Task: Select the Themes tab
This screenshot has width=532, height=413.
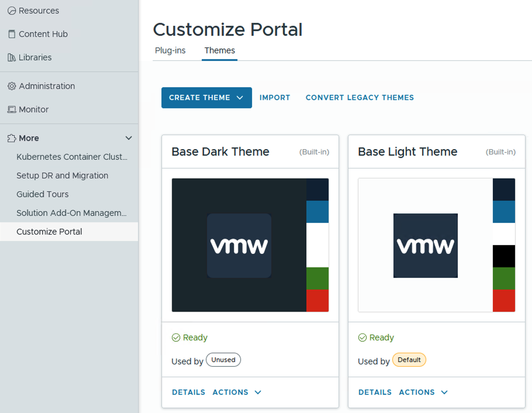Action: [x=220, y=51]
